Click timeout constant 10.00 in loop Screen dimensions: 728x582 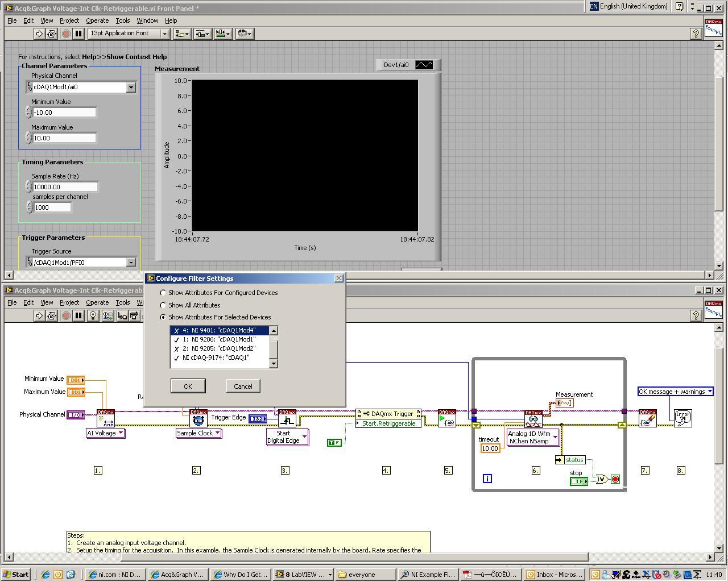coord(490,448)
